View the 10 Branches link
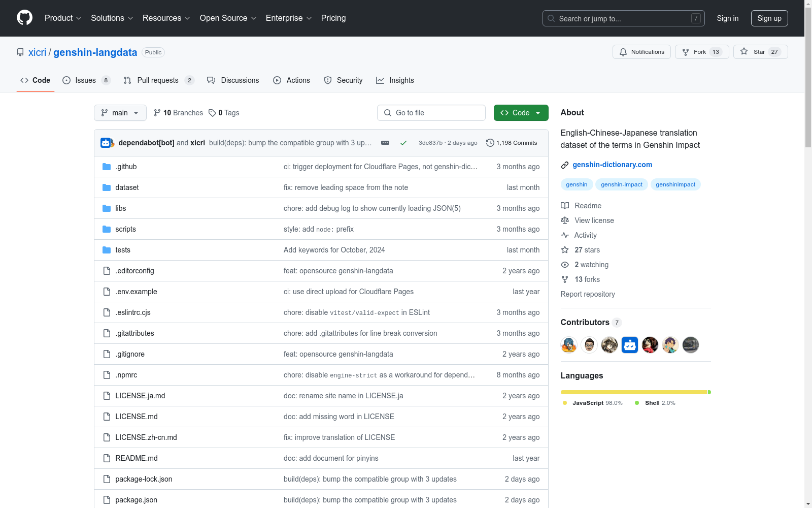The height and width of the screenshot is (508, 812). 178,113
